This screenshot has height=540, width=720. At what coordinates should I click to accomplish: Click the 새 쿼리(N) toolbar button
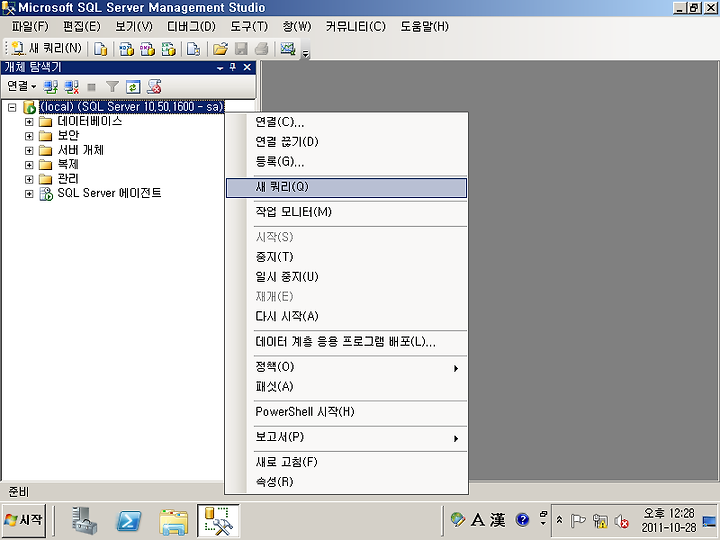[x=46, y=48]
